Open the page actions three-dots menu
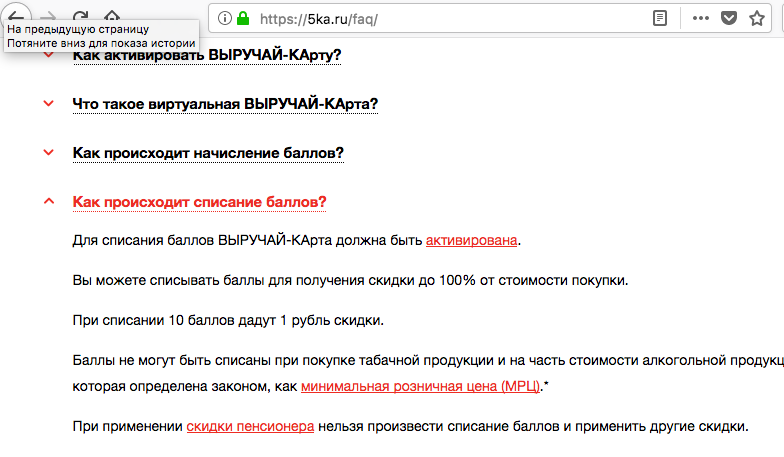Screen dimensions: 784x457 700,18
